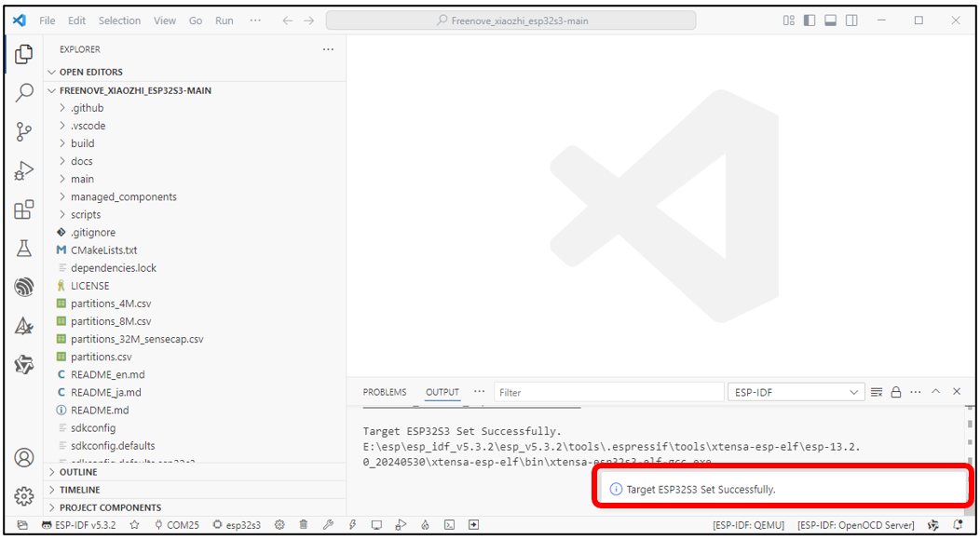980x540 pixels.
Task: Click the ESP-IDF OpenOCD Server status item
Action: click(855, 525)
